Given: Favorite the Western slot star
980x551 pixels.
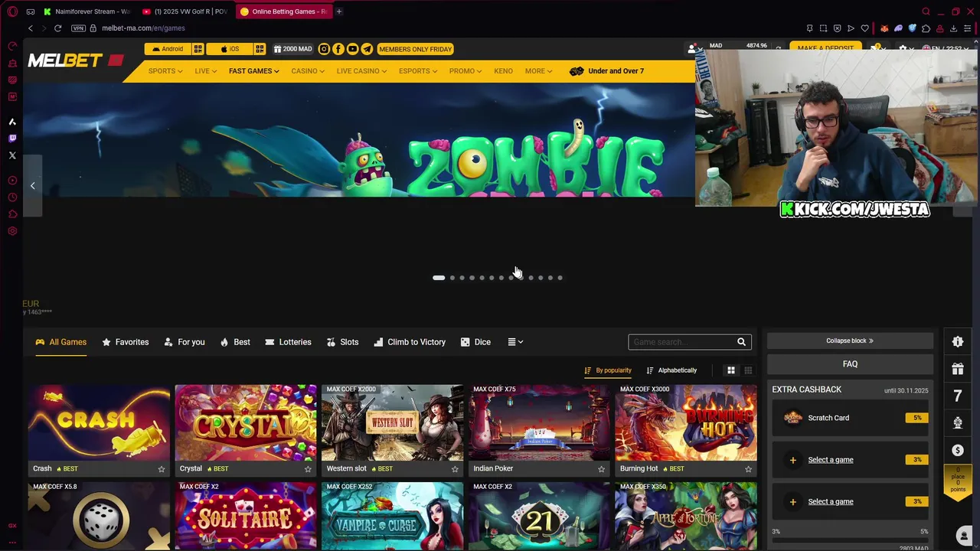Looking at the screenshot, I should coord(455,468).
